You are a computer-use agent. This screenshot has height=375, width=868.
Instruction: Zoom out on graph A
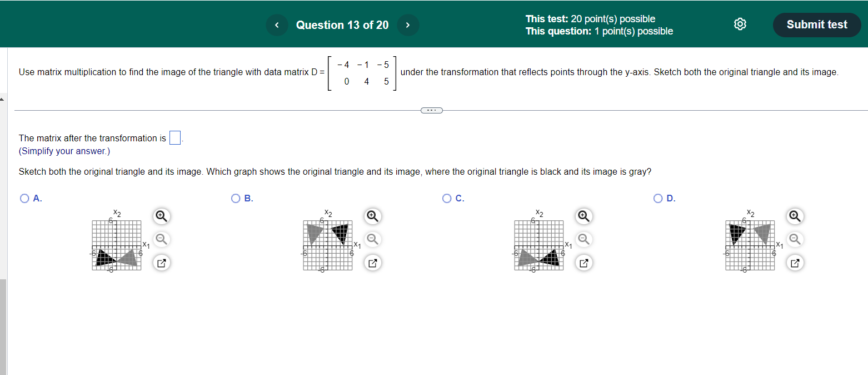(x=161, y=239)
